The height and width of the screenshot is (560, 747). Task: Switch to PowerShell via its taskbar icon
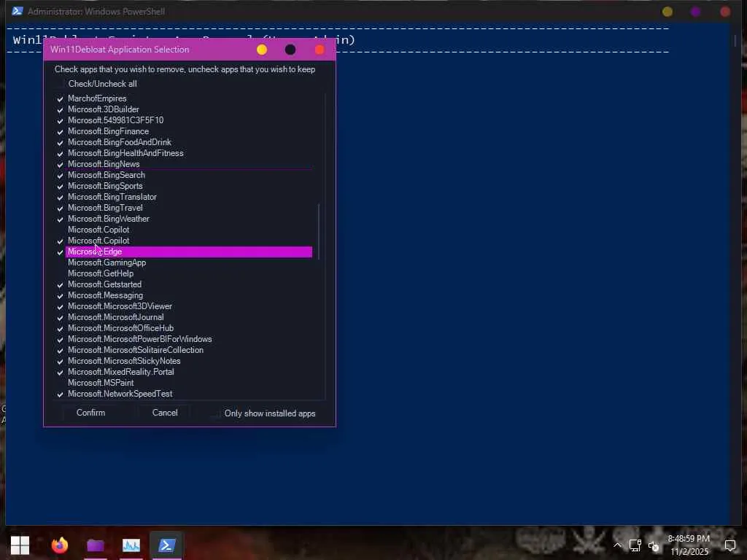[166, 545]
